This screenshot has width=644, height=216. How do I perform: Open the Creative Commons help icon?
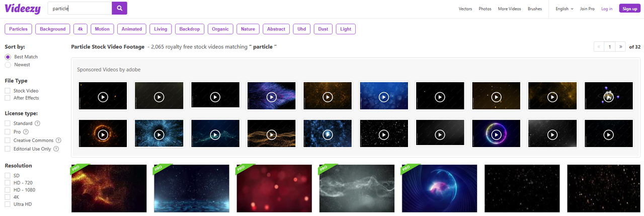[58, 140]
